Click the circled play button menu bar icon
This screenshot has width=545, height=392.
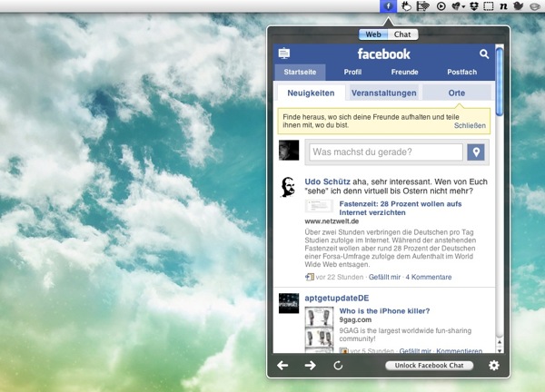[x=441, y=6]
